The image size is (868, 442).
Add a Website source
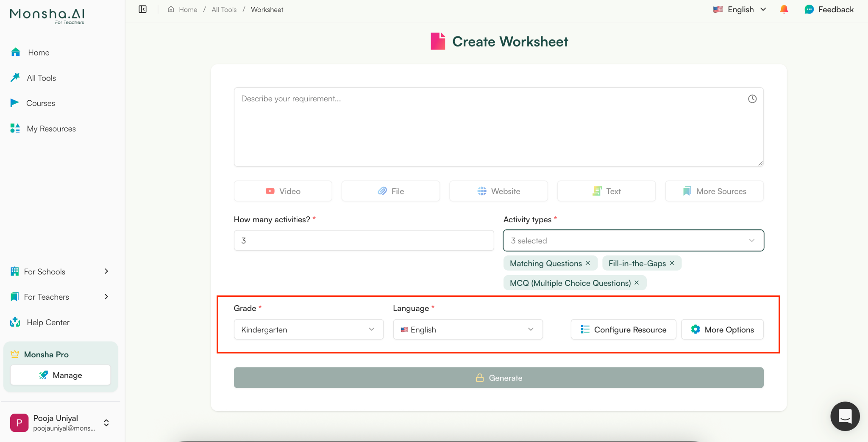(x=498, y=191)
